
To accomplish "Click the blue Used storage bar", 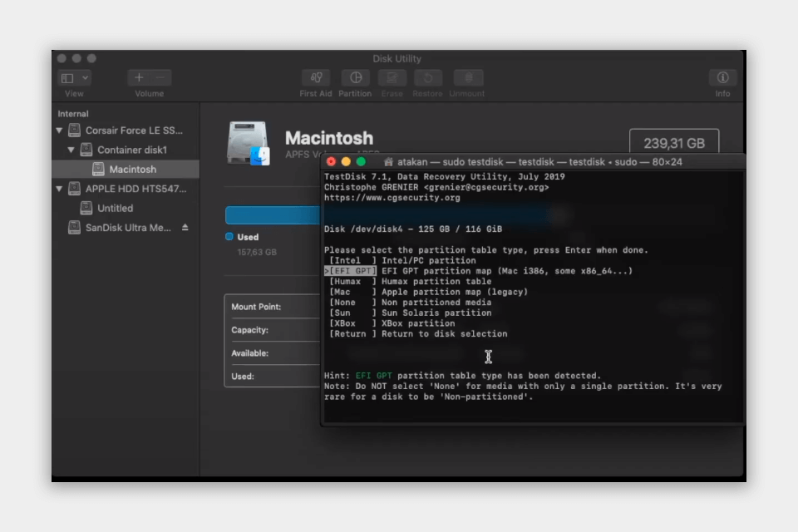I will (272, 216).
